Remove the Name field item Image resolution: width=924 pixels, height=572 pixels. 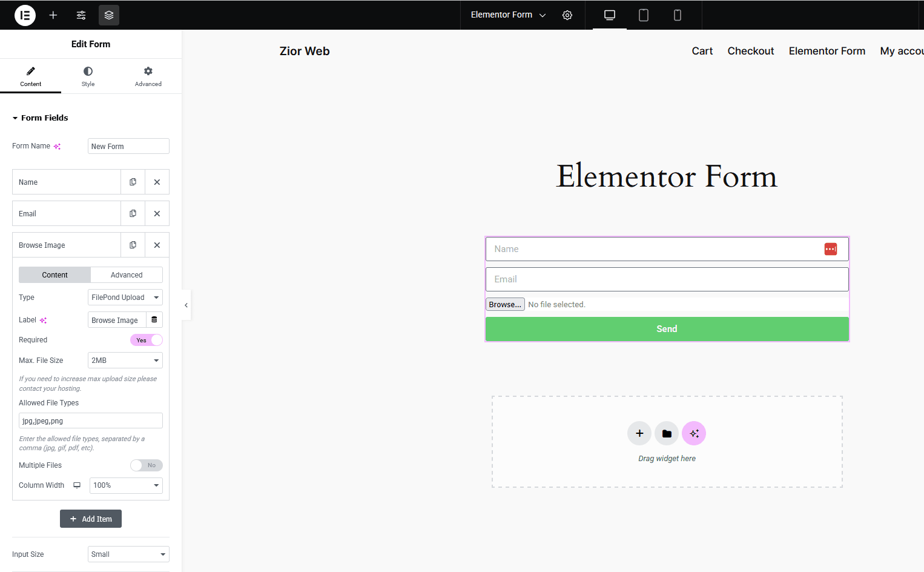[x=157, y=182]
